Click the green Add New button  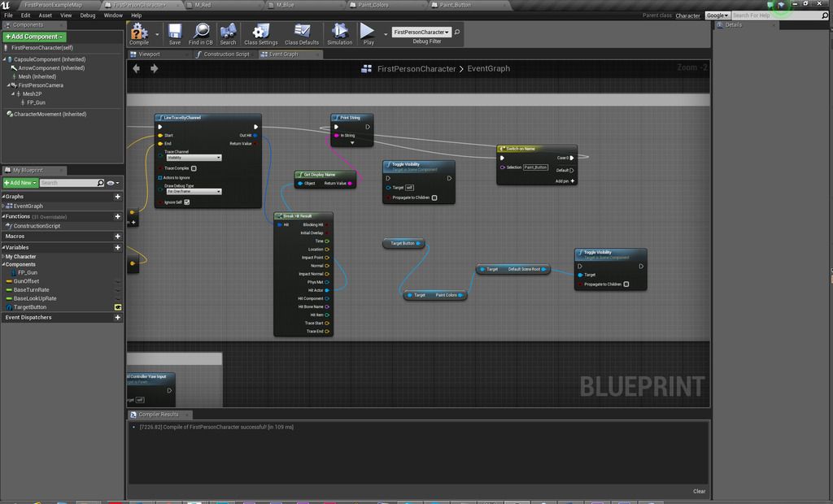click(20, 183)
